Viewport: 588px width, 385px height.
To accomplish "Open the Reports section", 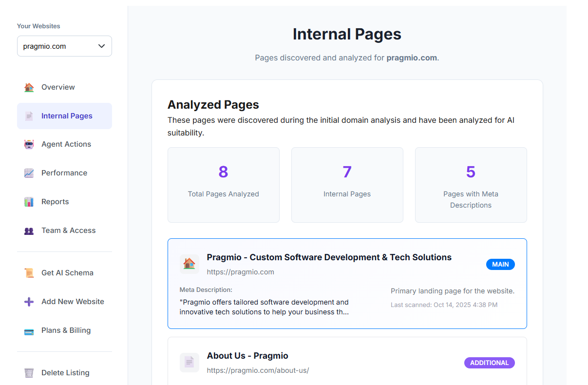I will 64,202.
